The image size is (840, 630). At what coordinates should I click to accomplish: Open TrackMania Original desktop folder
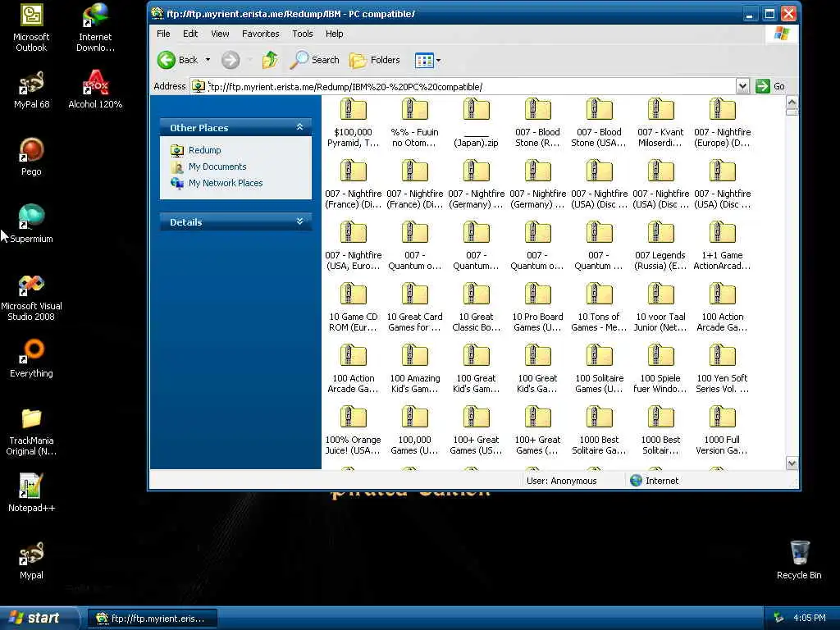click(x=31, y=431)
